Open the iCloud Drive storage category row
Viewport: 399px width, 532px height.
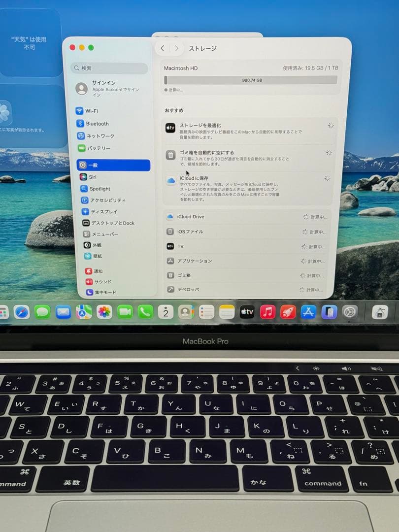(x=247, y=217)
